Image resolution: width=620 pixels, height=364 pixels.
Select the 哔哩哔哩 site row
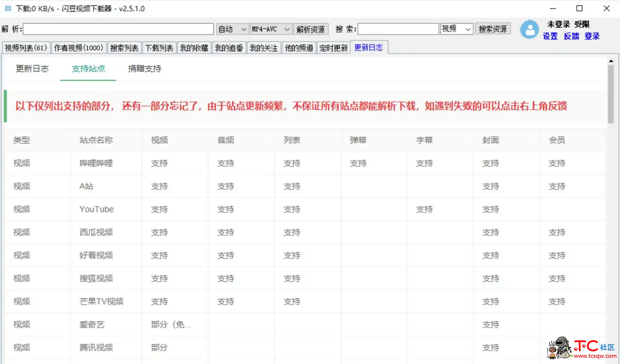[x=305, y=163]
